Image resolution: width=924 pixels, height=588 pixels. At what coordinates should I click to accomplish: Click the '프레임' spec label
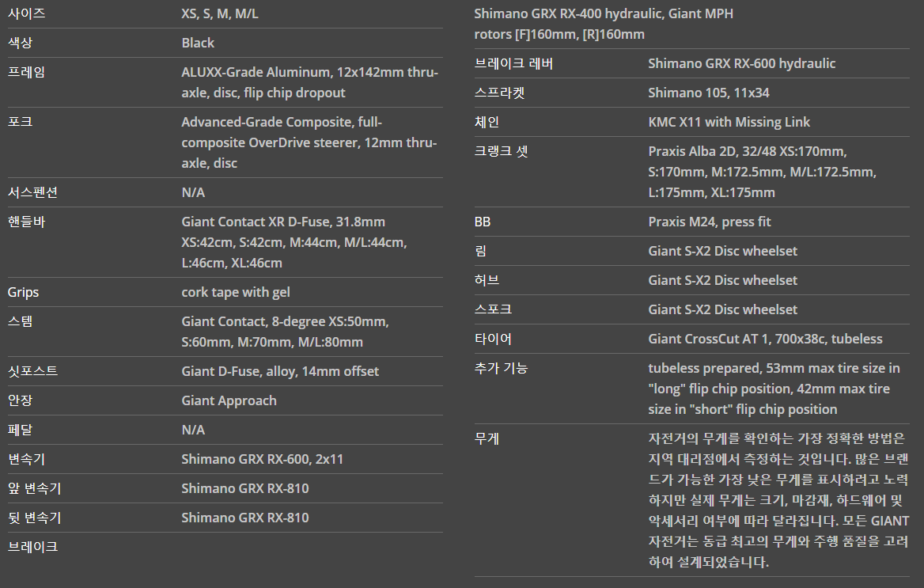coord(27,72)
